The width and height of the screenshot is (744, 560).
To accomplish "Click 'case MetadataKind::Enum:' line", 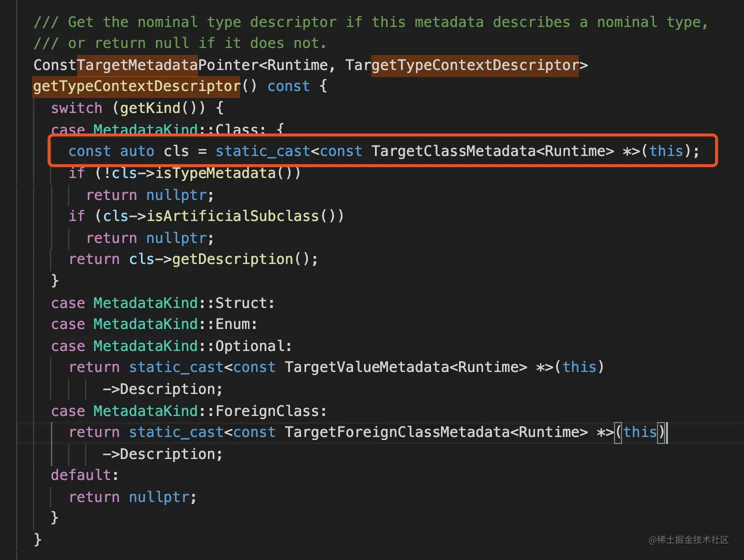I will [x=154, y=324].
